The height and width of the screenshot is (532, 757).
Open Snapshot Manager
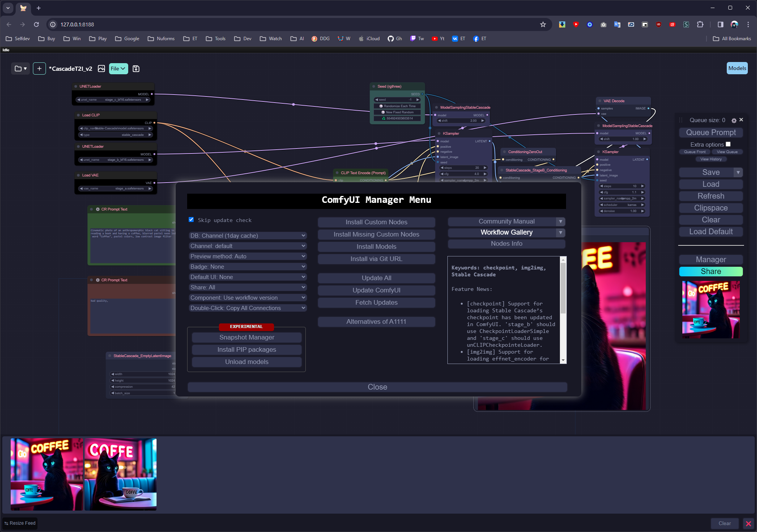tap(246, 337)
